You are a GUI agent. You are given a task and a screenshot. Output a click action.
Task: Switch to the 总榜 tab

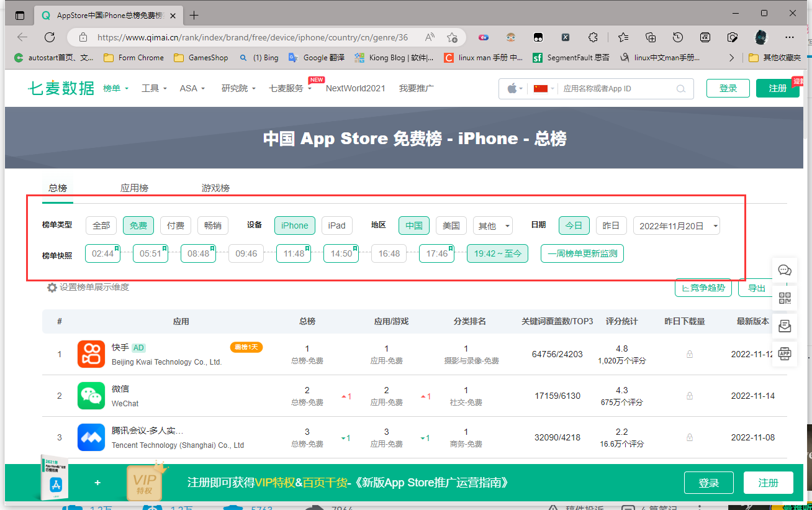click(x=58, y=188)
